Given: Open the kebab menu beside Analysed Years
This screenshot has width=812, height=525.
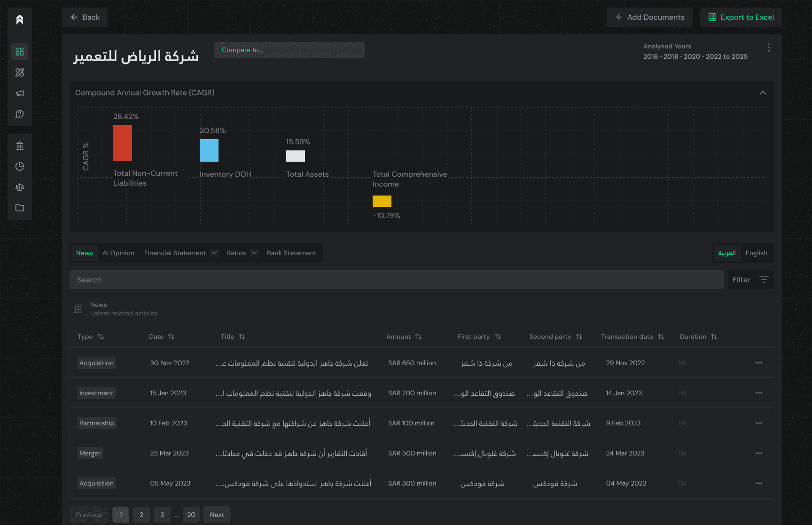Looking at the screenshot, I should click(x=769, y=47).
